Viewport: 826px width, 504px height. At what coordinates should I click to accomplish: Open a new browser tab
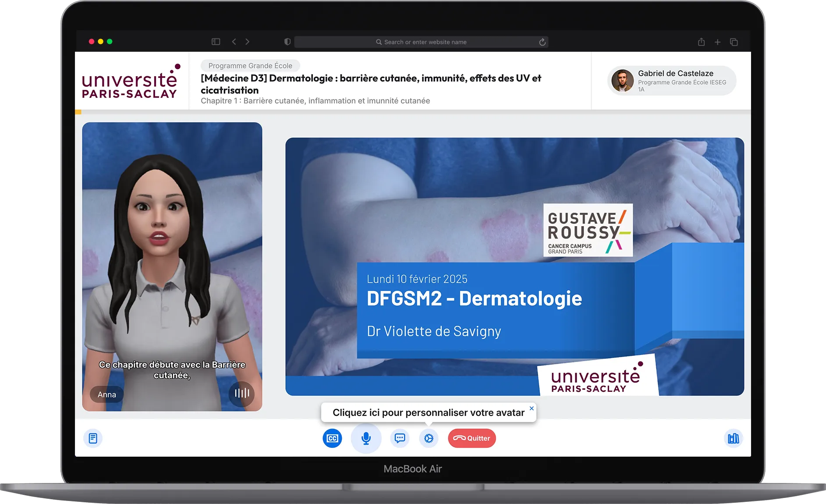pos(717,42)
